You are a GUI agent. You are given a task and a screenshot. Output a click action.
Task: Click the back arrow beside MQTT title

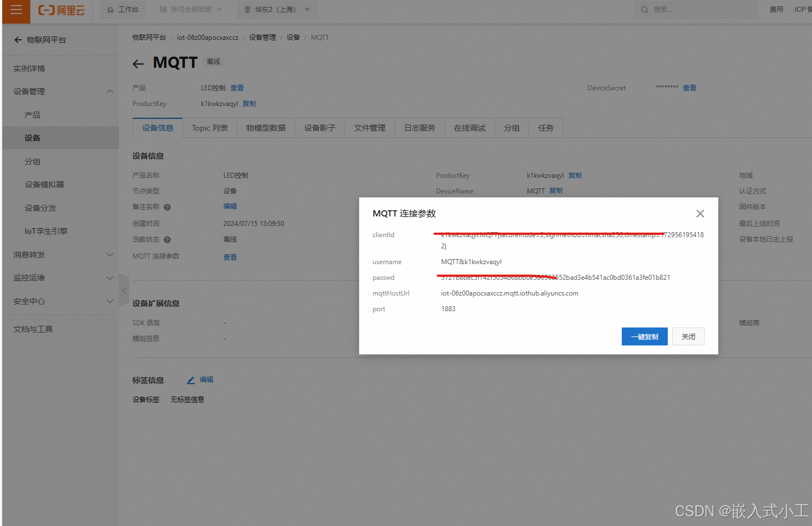[138, 63]
